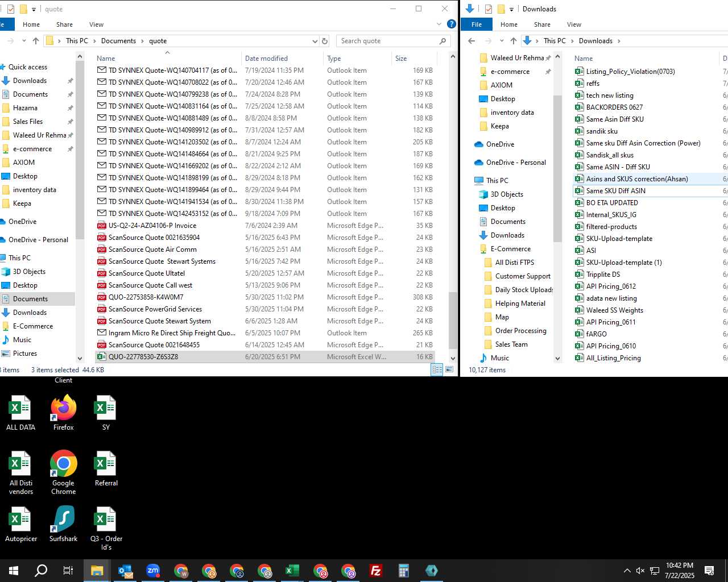Screen dimensions: 728x582
Task: Open Referral Excel file on desktop
Action: pos(106,468)
